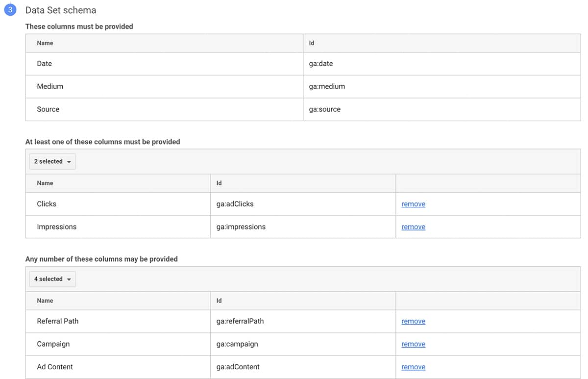Select the "Clicks" name cell
Image resolution: width=588 pixels, height=379 pixels.
(x=118, y=204)
